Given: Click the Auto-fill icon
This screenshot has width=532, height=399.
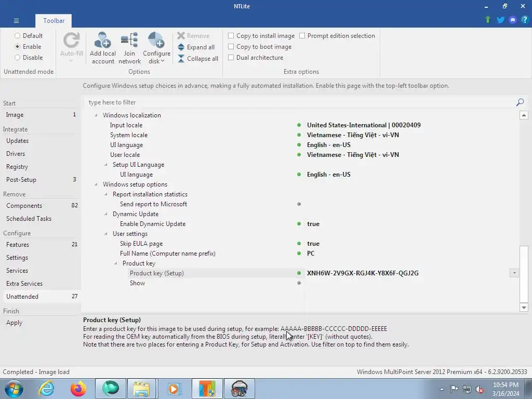Looking at the screenshot, I should [x=71, y=40].
